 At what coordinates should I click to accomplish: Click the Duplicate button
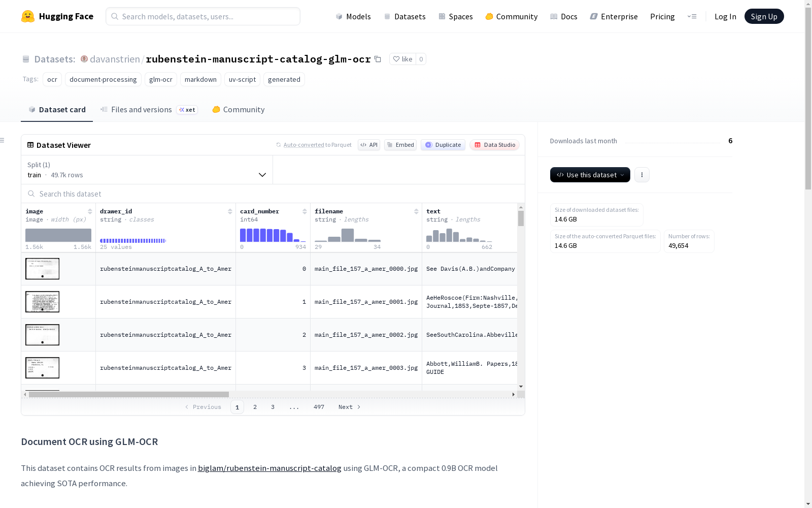click(443, 145)
